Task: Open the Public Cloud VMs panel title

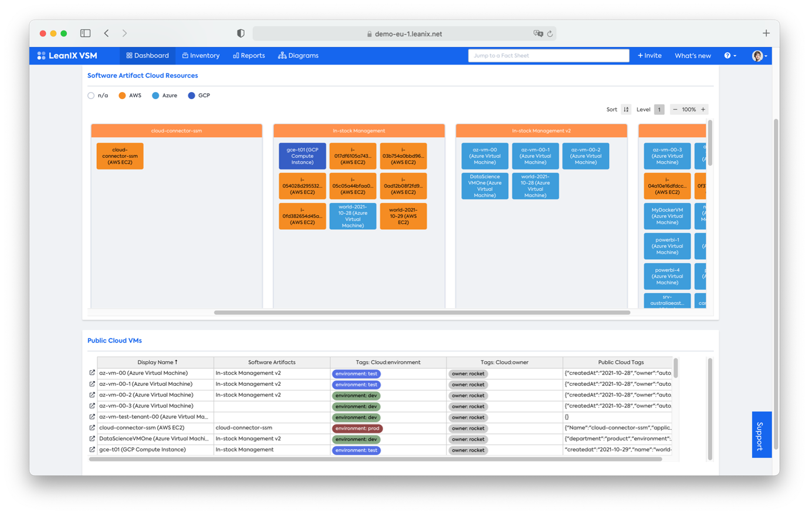Action: click(114, 341)
